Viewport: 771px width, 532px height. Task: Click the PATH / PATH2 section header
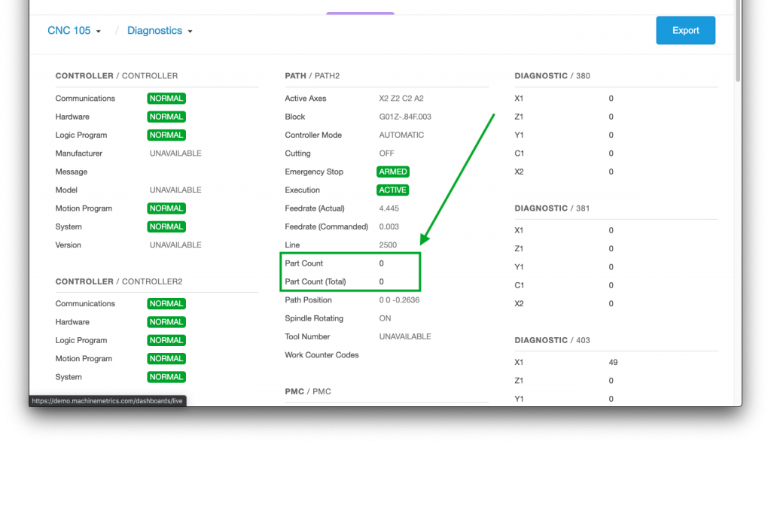(312, 76)
